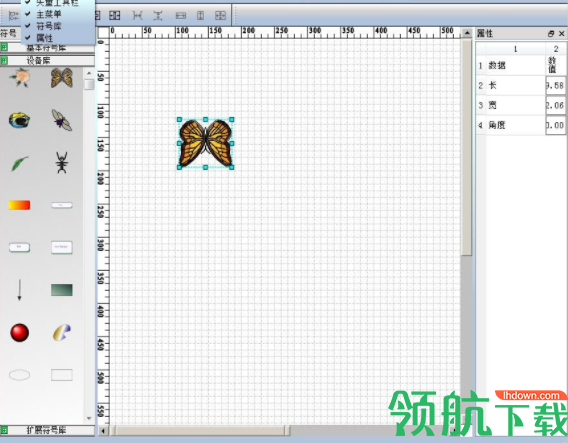Click the butterfly's top-left resize handle

(x=179, y=119)
